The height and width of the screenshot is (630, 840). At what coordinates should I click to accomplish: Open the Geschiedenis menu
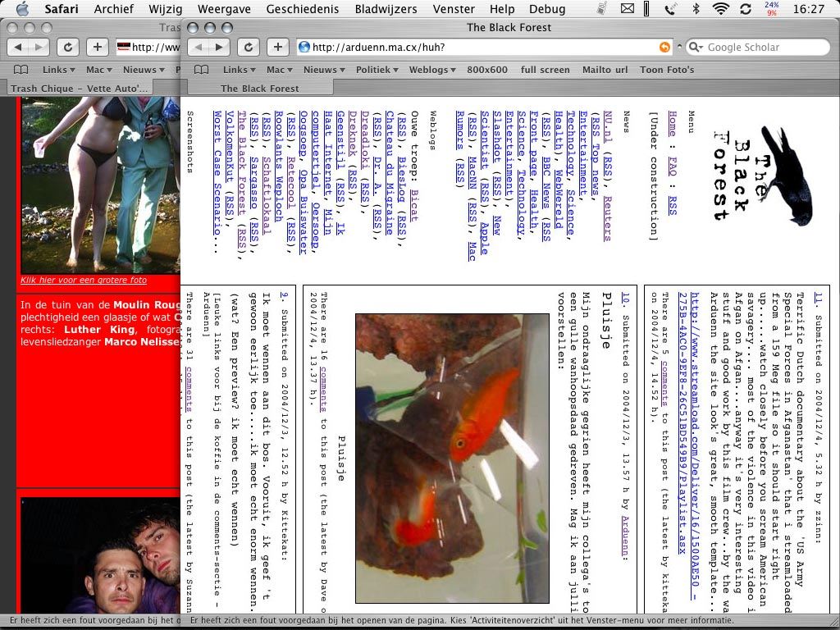[x=302, y=8]
